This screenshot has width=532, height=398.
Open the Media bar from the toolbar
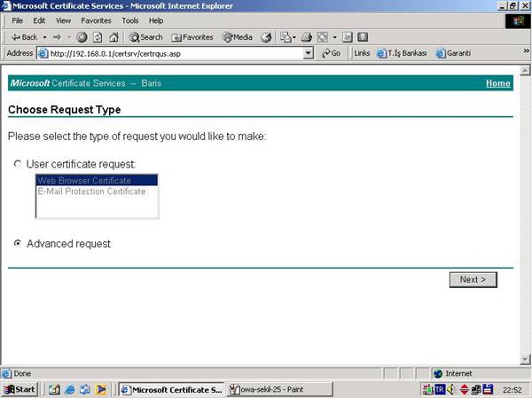tap(237, 37)
